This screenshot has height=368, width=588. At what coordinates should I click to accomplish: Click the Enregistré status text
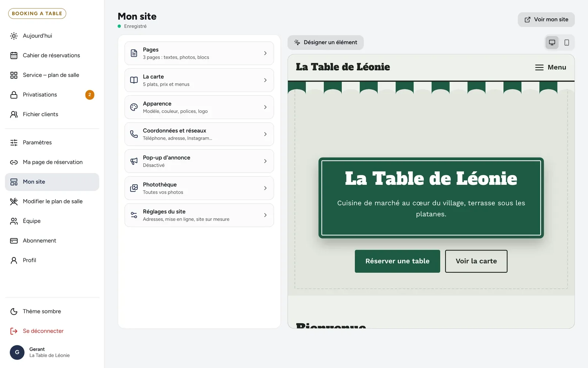pos(135,26)
